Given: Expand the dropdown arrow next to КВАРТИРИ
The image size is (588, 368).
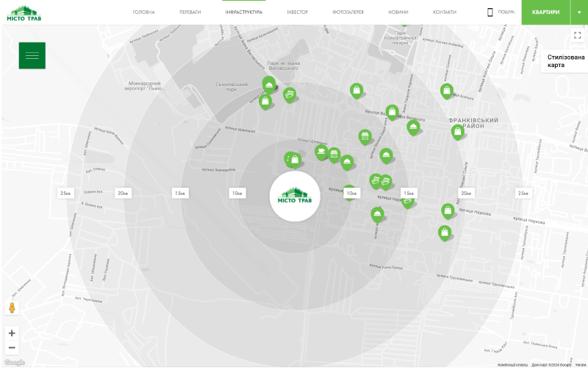Looking at the screenshot, I should 579,13.
